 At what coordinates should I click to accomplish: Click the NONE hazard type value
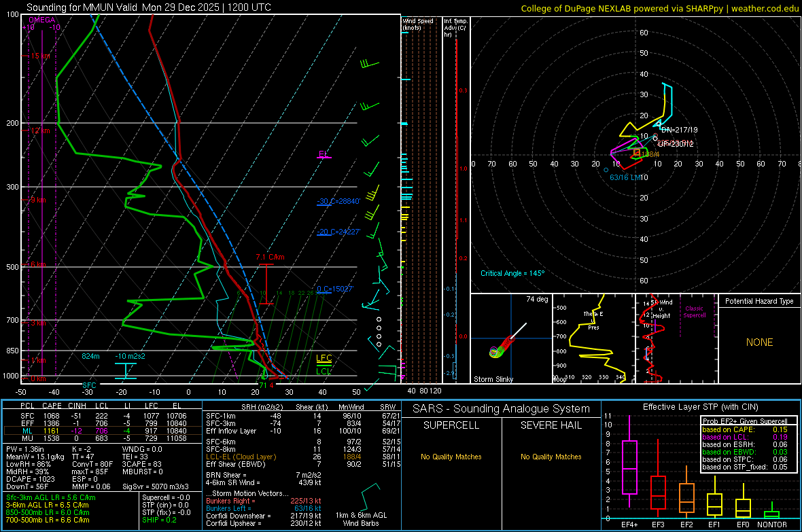pos(760,342)
